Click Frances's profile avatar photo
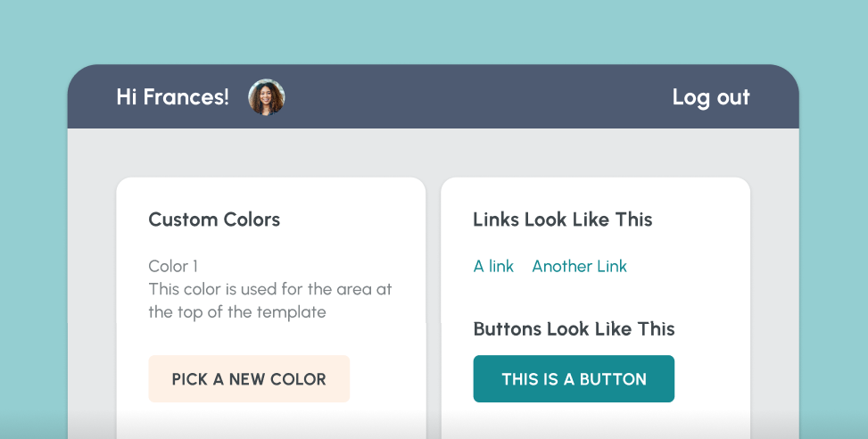The width and height of the screenshot is (868, 439). [266, 97]
